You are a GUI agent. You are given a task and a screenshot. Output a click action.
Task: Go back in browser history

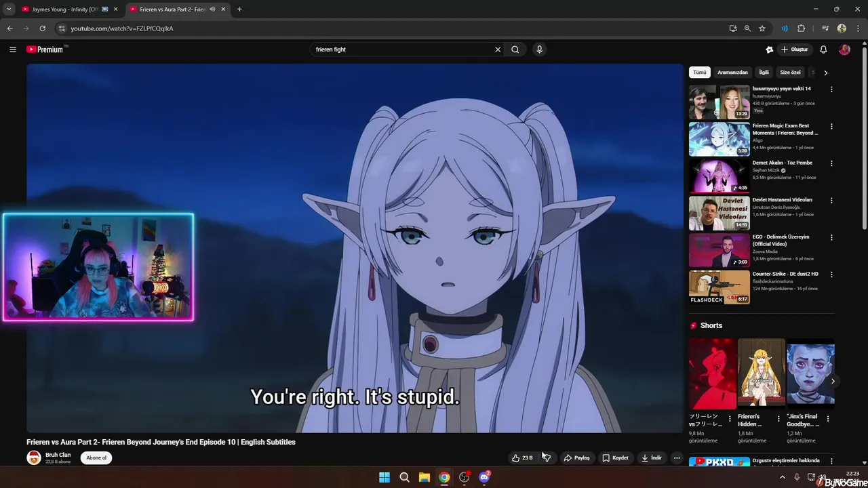click(x=9, y=28)
